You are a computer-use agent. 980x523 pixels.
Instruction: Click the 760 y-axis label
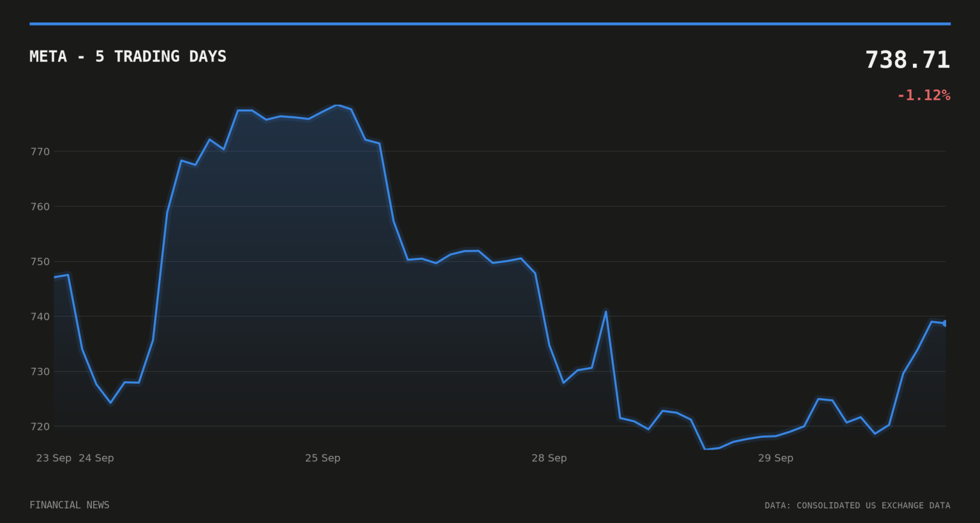point(40,207)
